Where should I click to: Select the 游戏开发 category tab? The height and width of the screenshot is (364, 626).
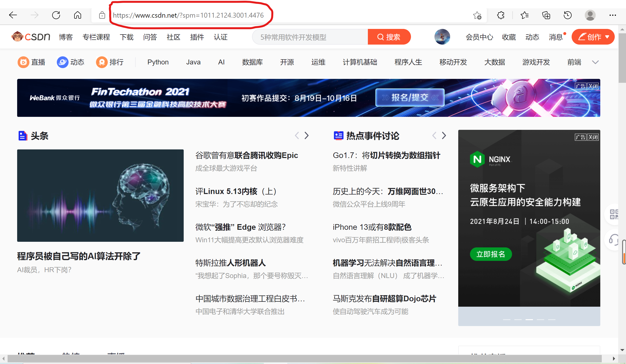coord(536,62)
